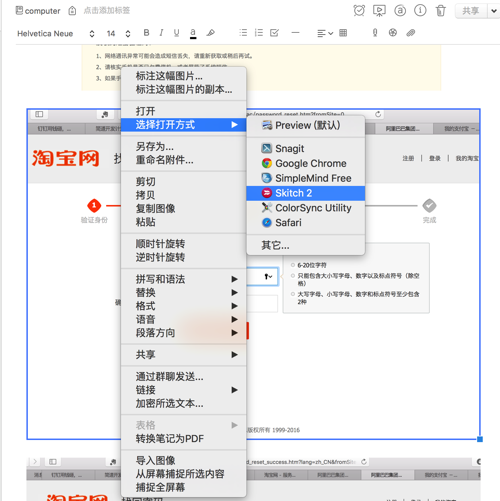
Task: Choose 另存为... from the context menu
Action: coord(184,147)
